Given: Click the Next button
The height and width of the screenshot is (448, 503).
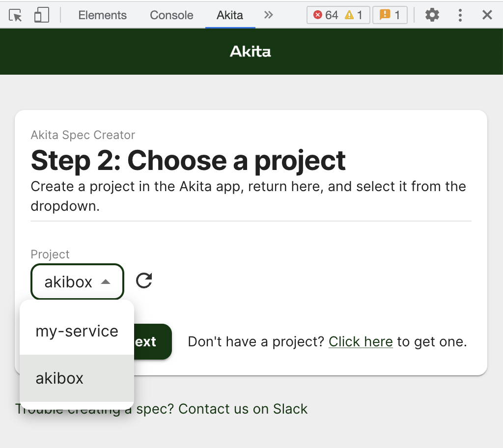Looking at the screenshot, I should pyautogui.click(x=153, y=342).
